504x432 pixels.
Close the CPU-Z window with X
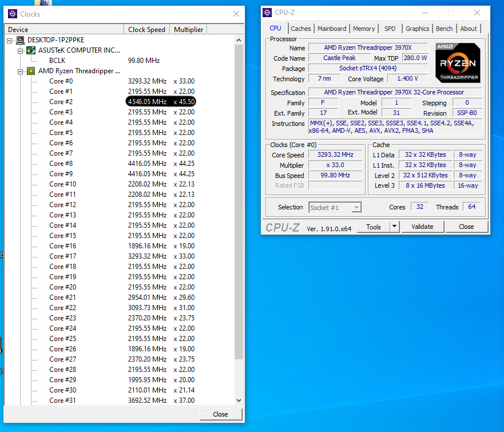point(477,13)
